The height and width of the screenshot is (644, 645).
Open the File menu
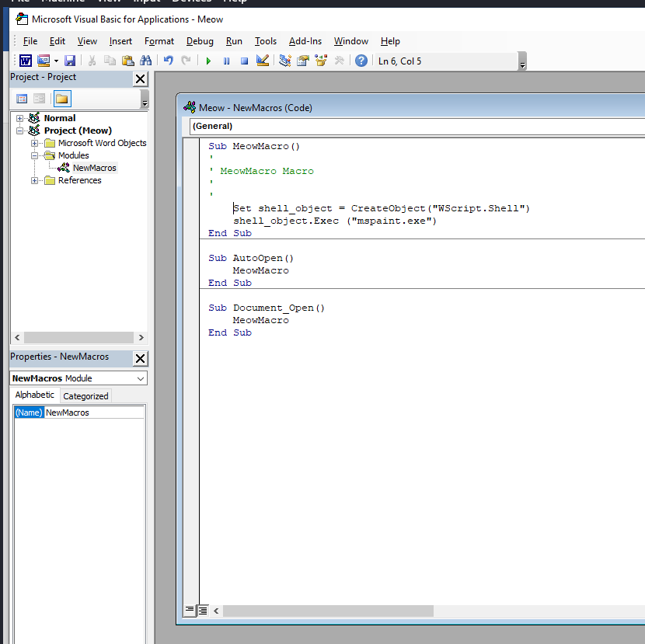30,41
